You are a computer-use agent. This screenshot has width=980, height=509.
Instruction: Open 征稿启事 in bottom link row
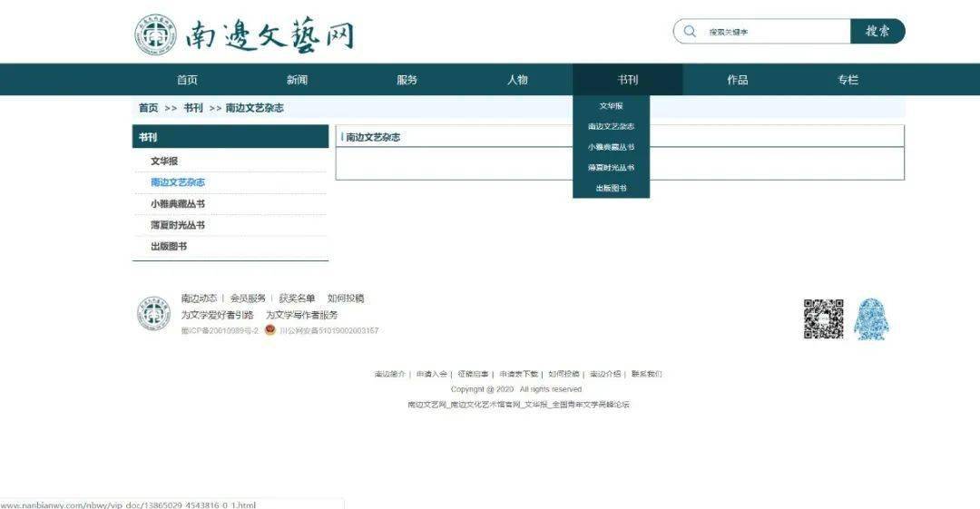pyautogui.click(x=473, y=374)
